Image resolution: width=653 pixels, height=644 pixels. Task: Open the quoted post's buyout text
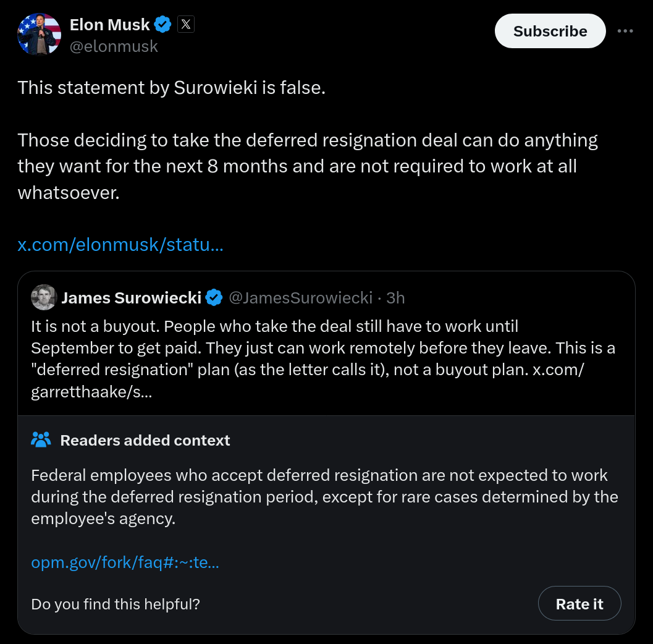click(322, 358)
